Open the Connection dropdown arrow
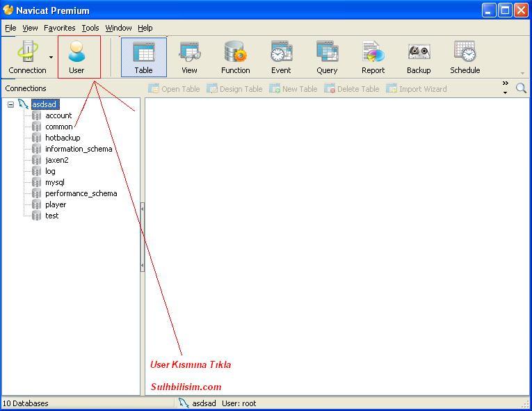Image resolution: width=532 pixels, height=411 pixels. (x=51, y=57)
